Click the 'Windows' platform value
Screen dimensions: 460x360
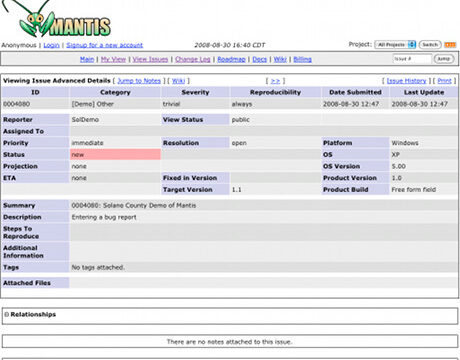(x=405, y=143)
